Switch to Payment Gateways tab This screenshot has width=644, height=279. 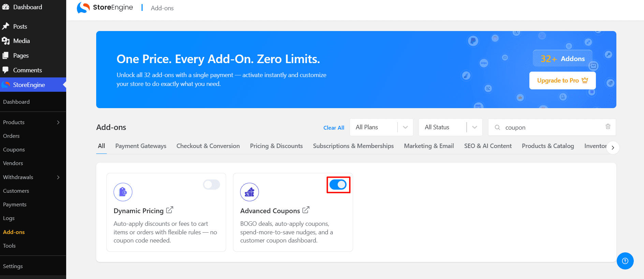[x=141, y=146]
